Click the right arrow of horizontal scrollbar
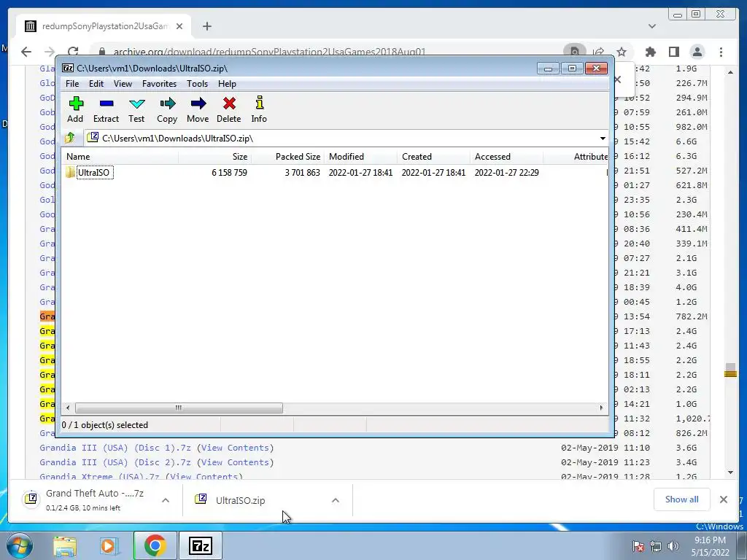 click(601, 408)
